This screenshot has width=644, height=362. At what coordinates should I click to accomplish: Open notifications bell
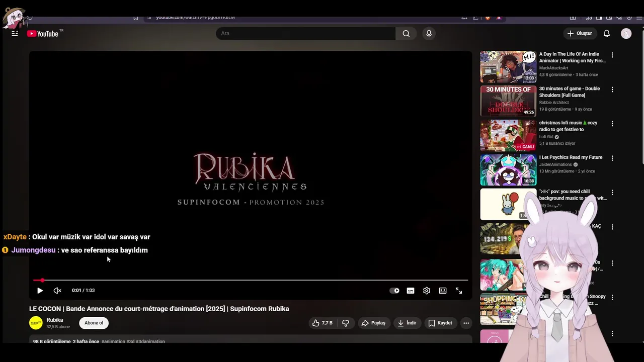point(607,34)
